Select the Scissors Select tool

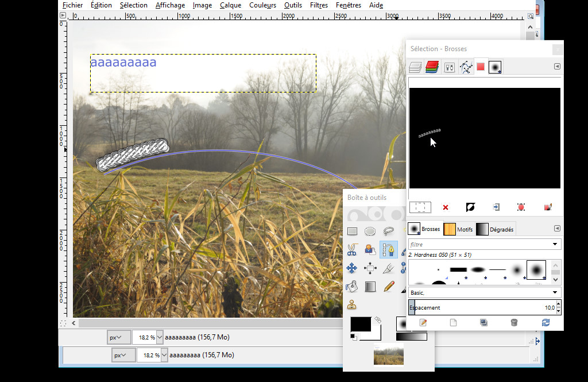click(352, 249)
